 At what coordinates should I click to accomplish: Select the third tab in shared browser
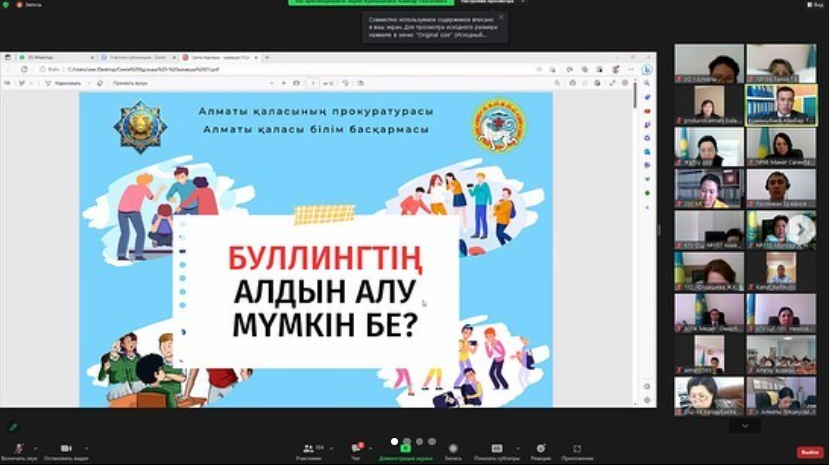click(x=220, y=59)
